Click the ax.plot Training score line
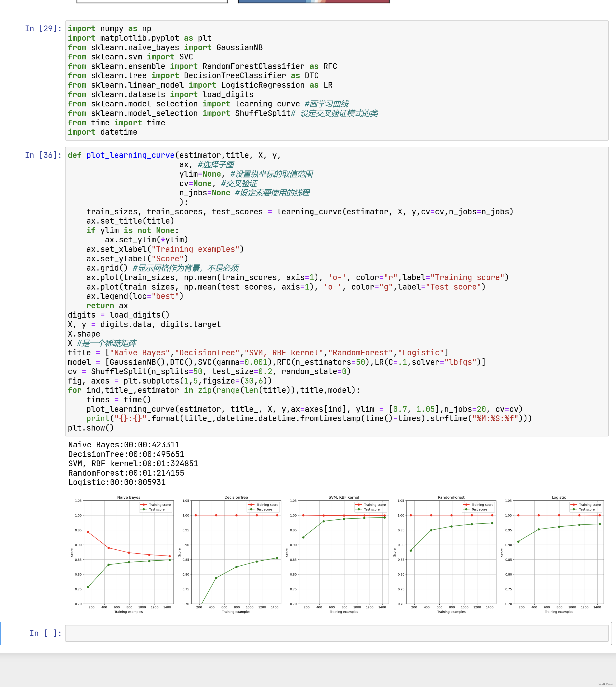The image size is (616, 687). click(298, 278)
